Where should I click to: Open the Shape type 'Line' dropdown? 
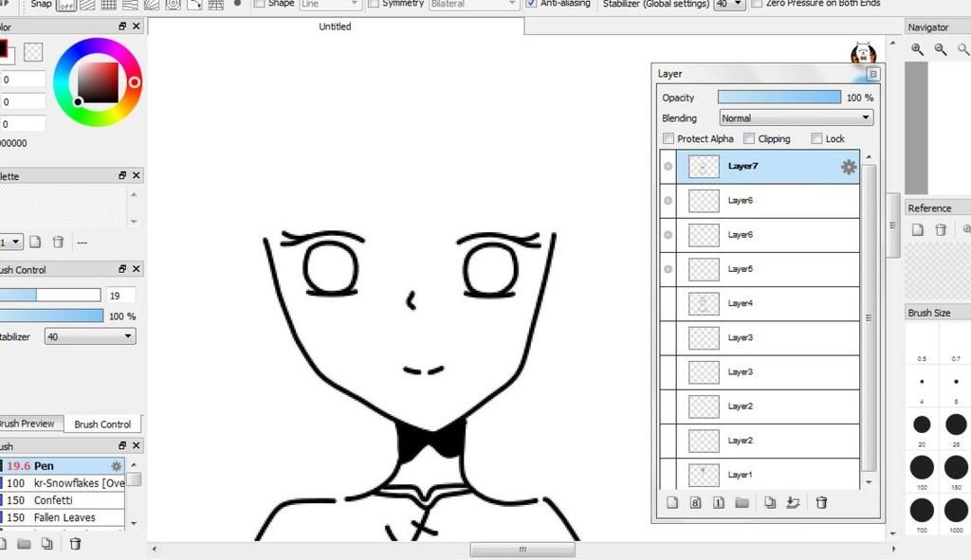330,5
